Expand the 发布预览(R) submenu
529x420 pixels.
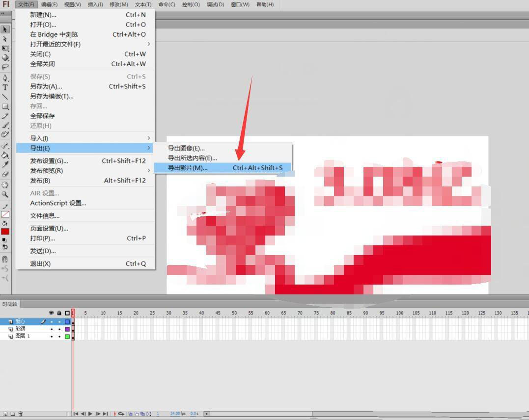(x=85, y=171)
